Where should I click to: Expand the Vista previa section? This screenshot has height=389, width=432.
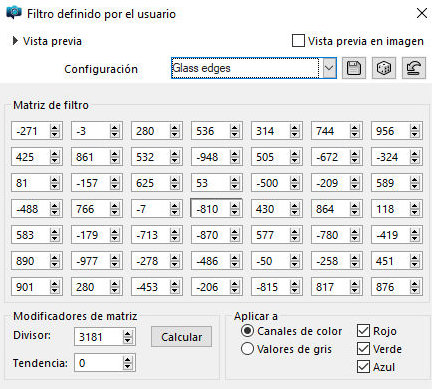(x=15, y=41)
